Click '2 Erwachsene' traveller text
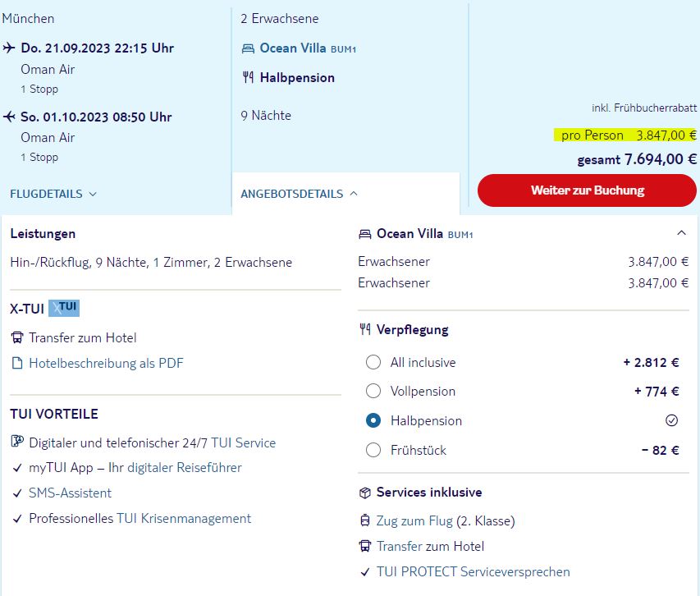 click(280, 19)
